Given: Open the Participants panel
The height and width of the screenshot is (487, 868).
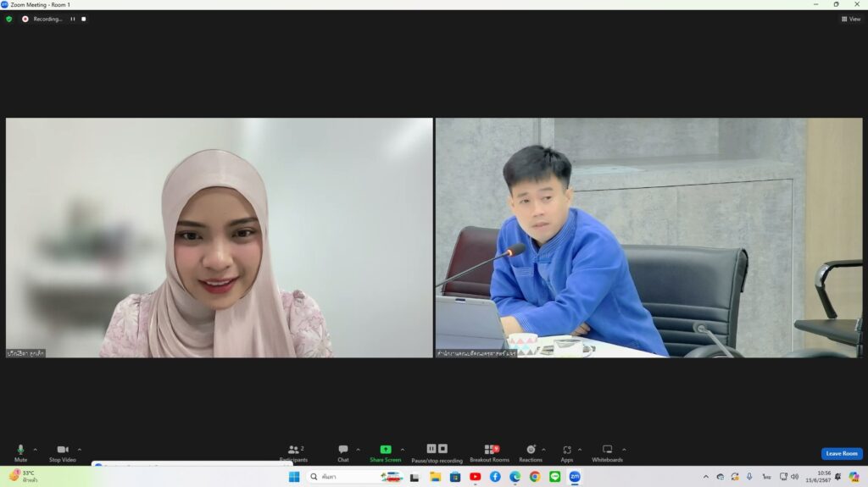Looking at the screenshot, I should click(x=293, y=453).
